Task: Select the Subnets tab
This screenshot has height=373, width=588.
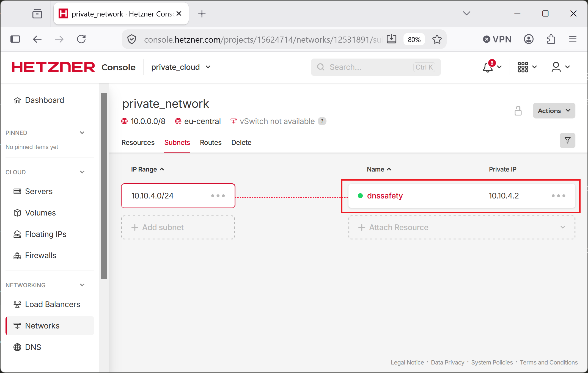Action: (177, 142)
